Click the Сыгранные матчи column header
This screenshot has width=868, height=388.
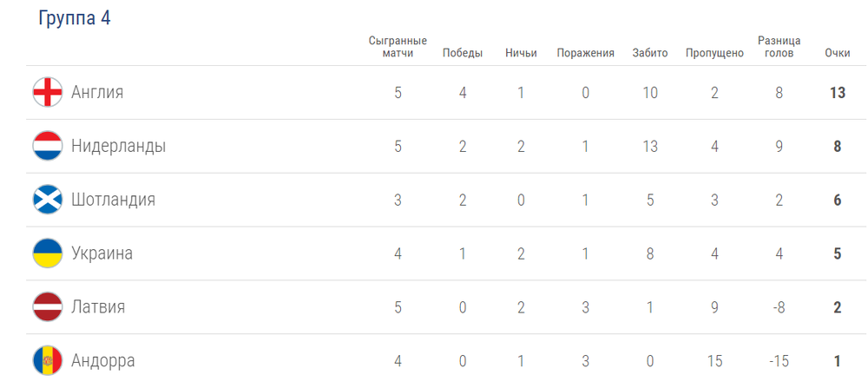click(x=398, y=47)
